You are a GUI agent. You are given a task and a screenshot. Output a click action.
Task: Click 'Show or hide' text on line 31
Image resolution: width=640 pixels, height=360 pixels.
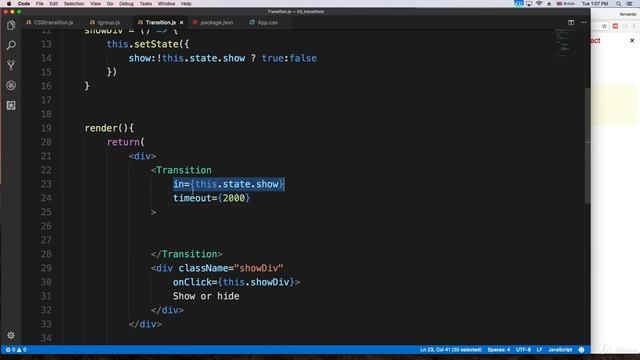[x=206, y=296]
